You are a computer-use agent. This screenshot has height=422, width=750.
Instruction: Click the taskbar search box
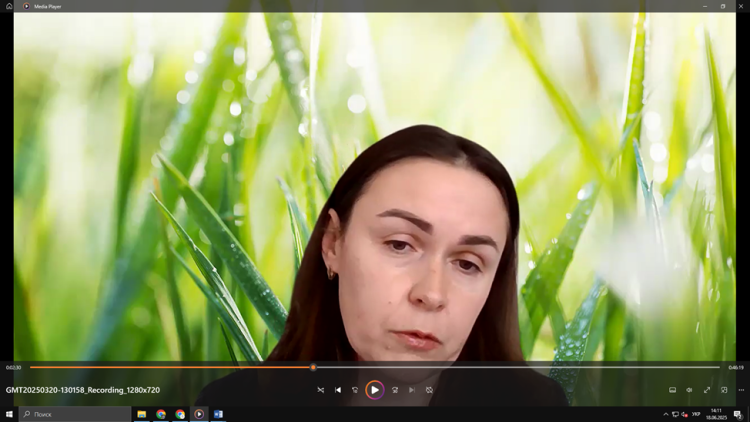75,414
